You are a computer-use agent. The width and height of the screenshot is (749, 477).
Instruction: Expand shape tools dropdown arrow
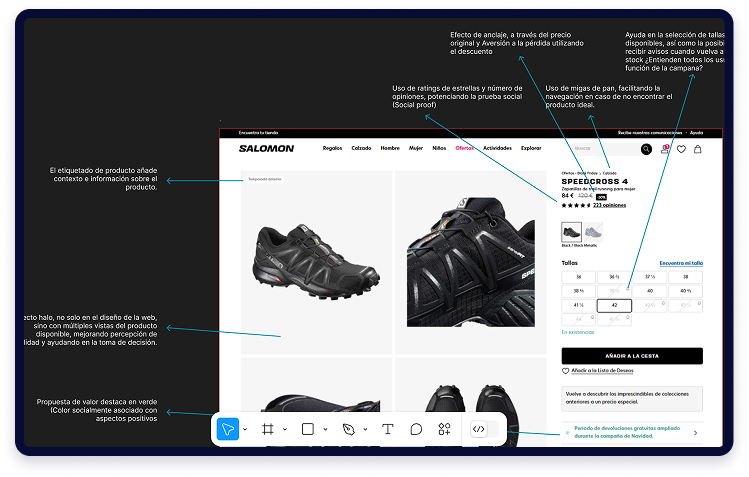325,430
